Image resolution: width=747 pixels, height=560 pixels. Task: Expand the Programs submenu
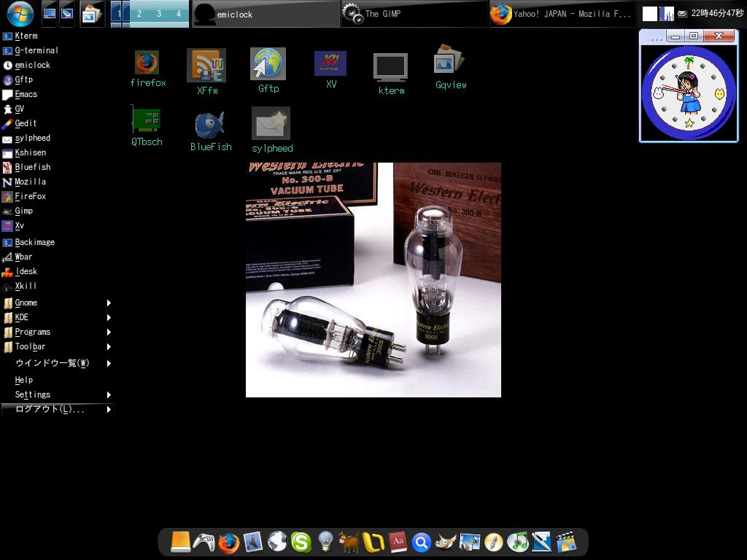[x=32, y=332]
